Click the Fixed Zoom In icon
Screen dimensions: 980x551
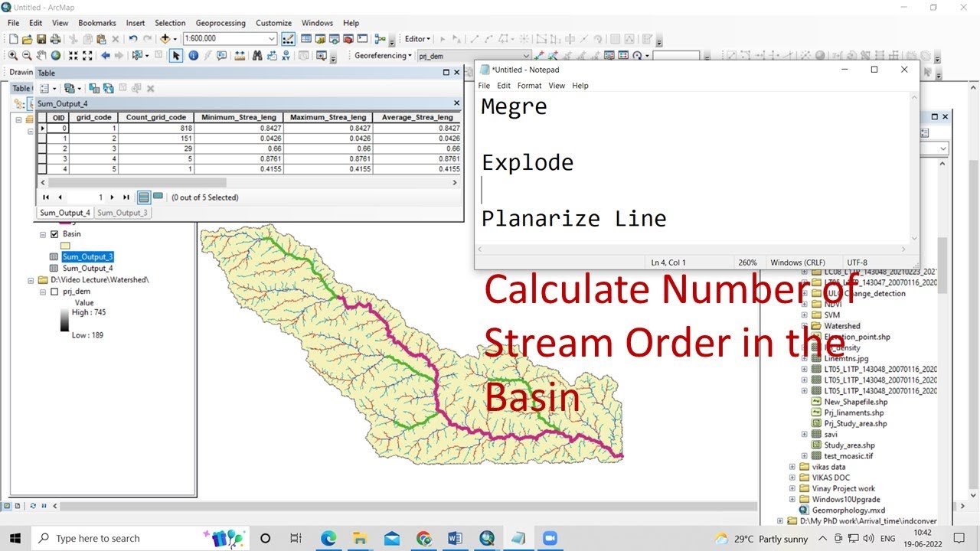click(73, 55)
